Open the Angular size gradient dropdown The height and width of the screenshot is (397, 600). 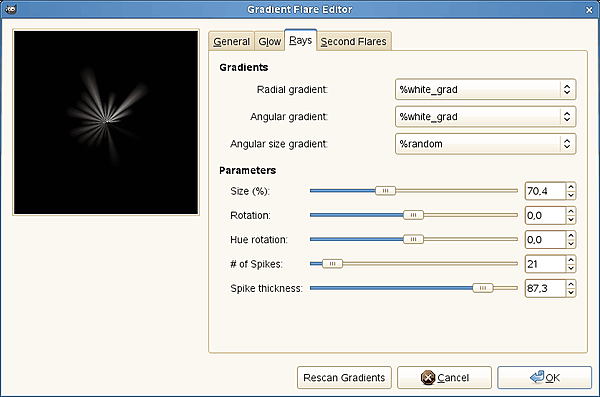[485, 144]
